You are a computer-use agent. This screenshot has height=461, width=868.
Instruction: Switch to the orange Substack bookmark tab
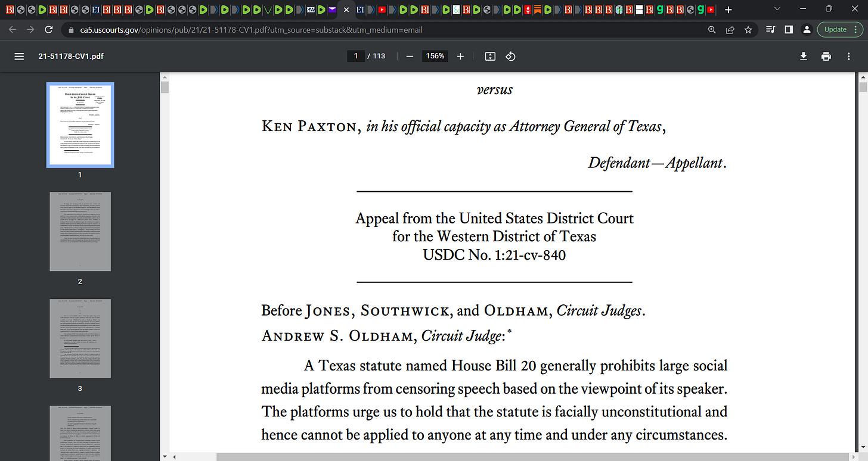pos(537,10)
